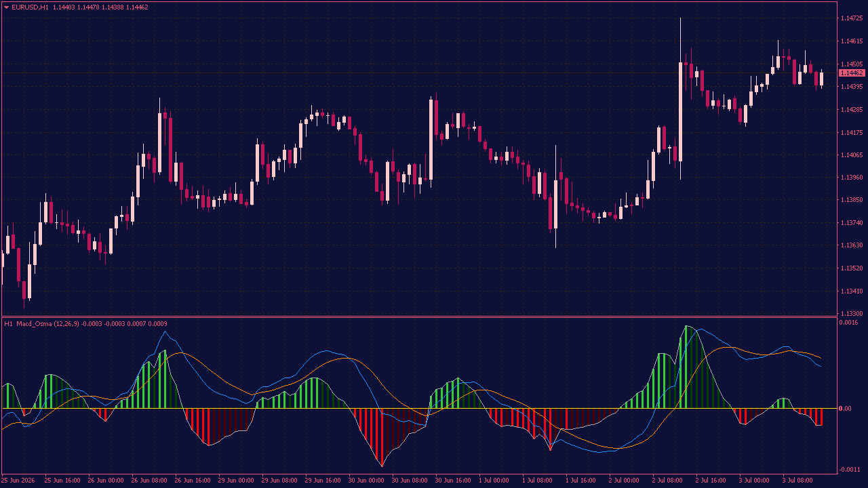Click indicator scale zero level 0.00
The image size is (868, 488).
(846, 409)
